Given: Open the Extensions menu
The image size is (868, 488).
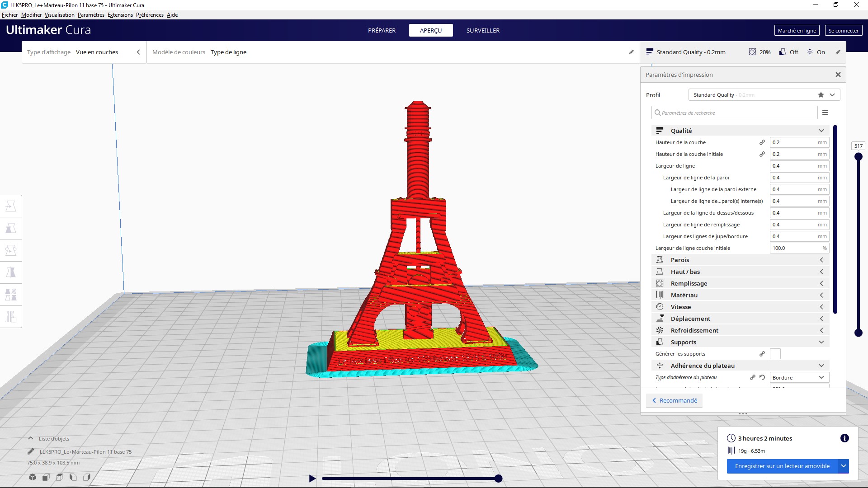Looking at the screenshot, I should pyautogui.click(x=120, y=15).
